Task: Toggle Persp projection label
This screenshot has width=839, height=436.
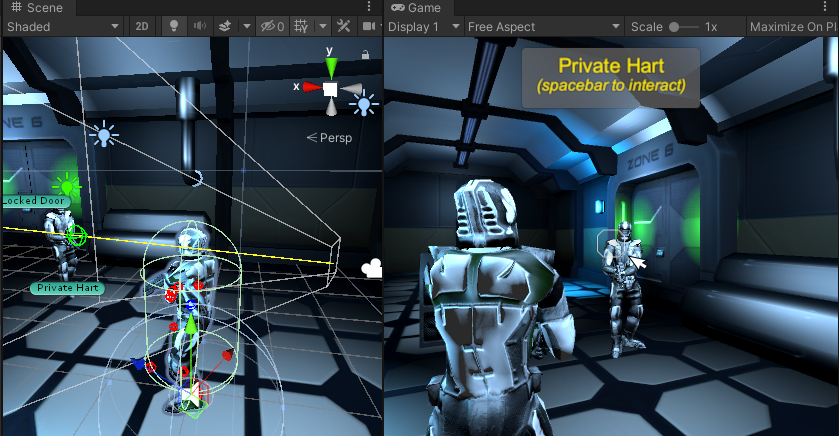Action: (x=330, y=137)
